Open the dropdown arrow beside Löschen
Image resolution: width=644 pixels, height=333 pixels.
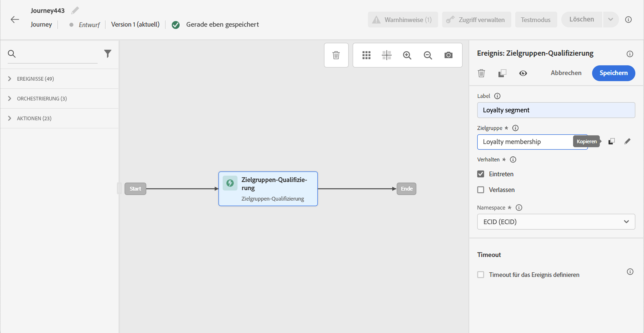tap(610, 19)
